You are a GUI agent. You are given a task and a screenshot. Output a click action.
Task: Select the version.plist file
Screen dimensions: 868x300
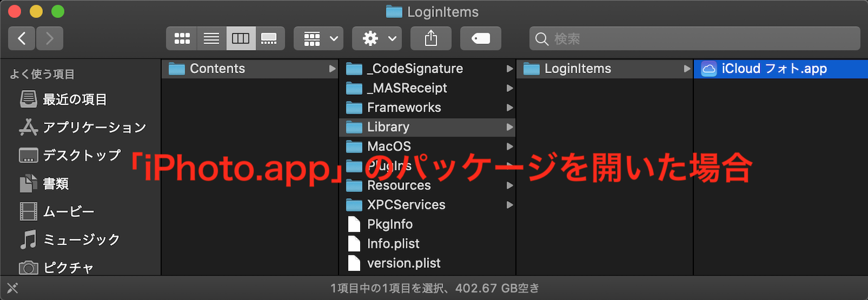(x=427, y=263)
